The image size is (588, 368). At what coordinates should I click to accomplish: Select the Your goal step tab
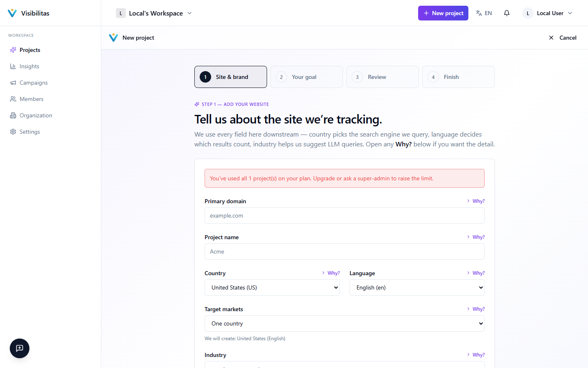tap(307, 77)
